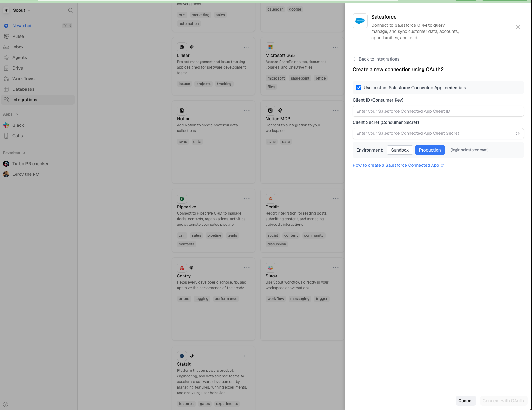Image resolution: width=532 pixels, height=410 pixels.
Task: Select the Sandbox environment
Action: coord(400,150)
